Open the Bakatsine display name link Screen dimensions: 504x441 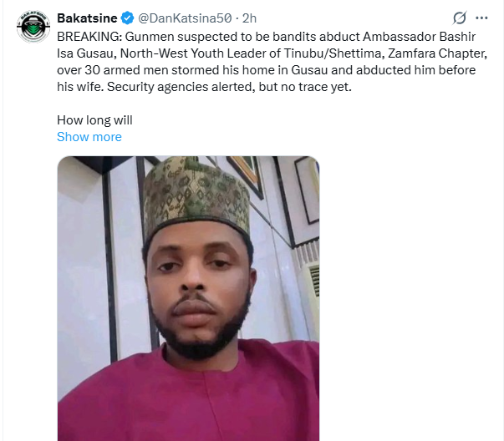[86, 18]
